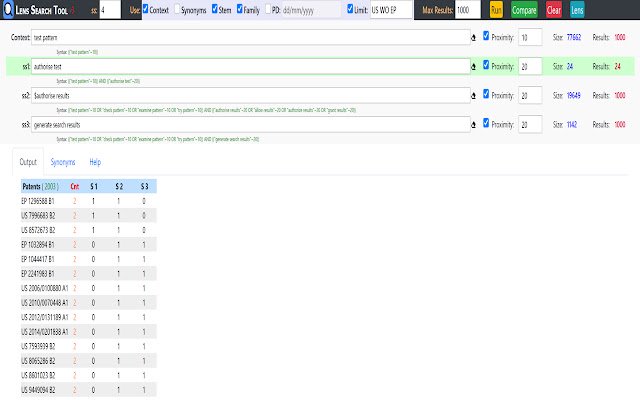640x400 pixels.
Task: Select patent US 2006/0100880 A1
Action: (x=45, y=288)
